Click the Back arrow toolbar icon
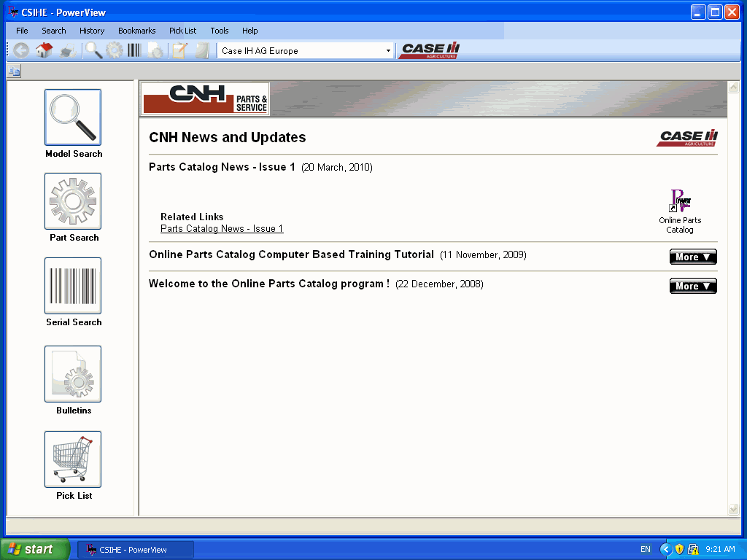The width and height of the screenshot is (747, 560). [x=21, y=50]
